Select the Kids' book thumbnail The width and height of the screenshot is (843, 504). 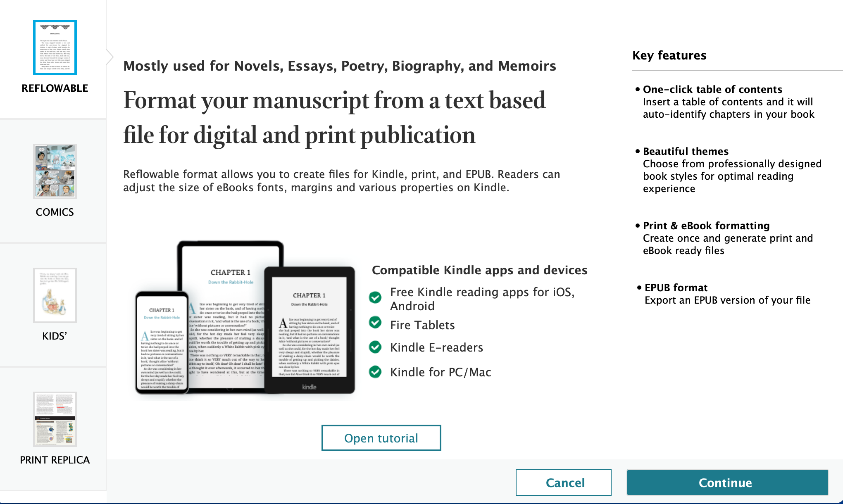[x=55, y=295]
